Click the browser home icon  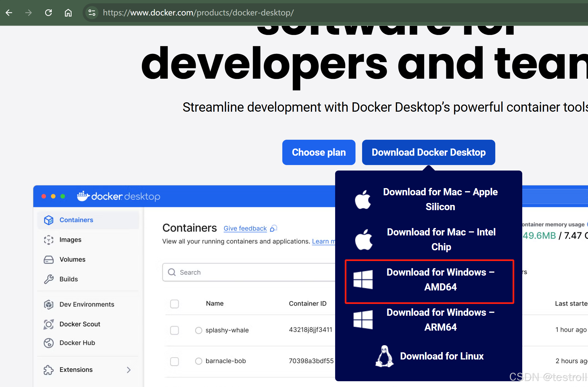(x=68, y=13)
